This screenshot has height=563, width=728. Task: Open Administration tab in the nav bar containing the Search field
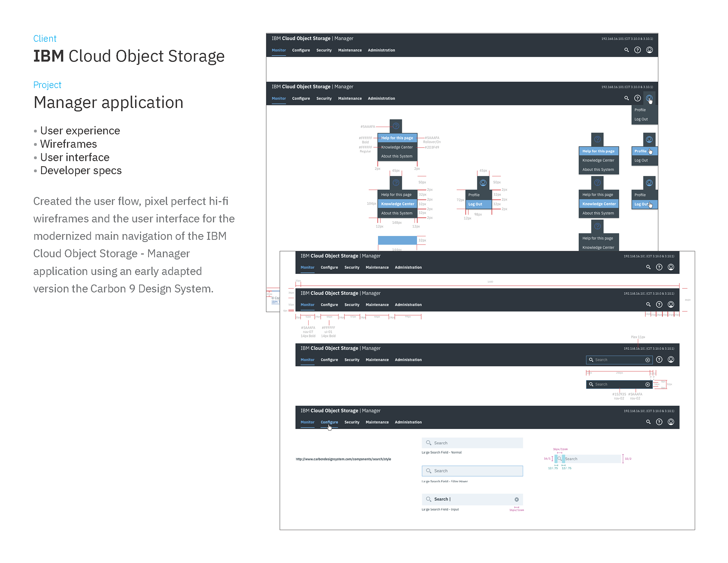[408, 360]
